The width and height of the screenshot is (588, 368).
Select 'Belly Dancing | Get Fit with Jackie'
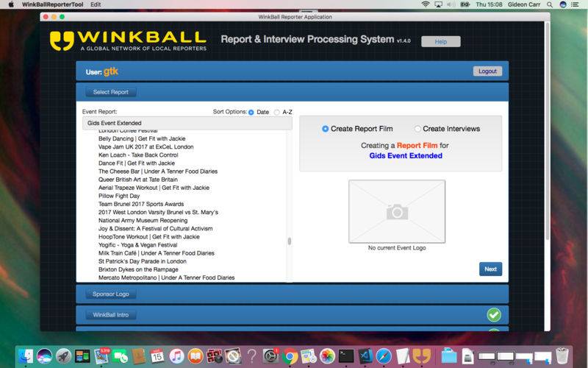point(142,138)
